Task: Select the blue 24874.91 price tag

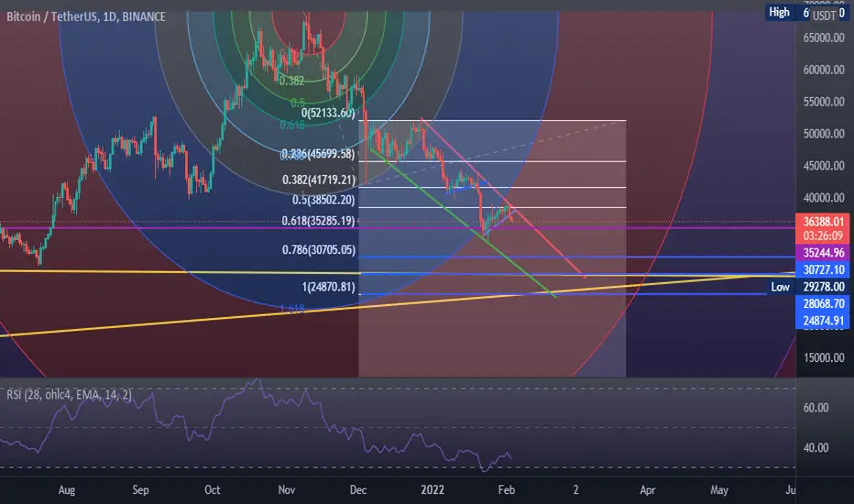Action: coord(823,321)
